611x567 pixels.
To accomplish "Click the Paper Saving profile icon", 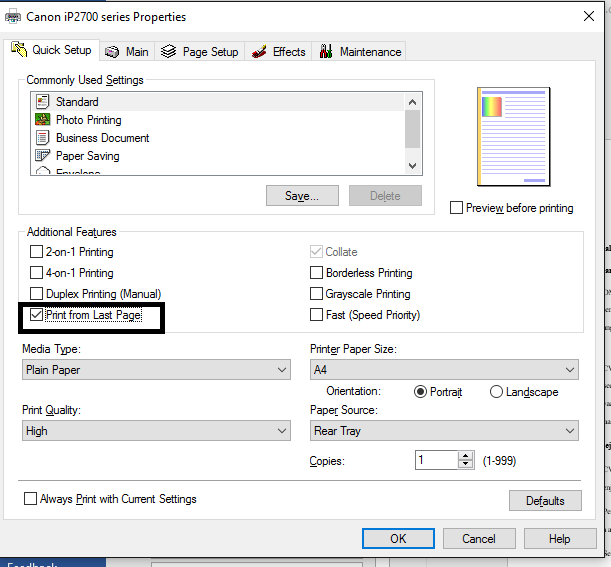I will (42, 155).
